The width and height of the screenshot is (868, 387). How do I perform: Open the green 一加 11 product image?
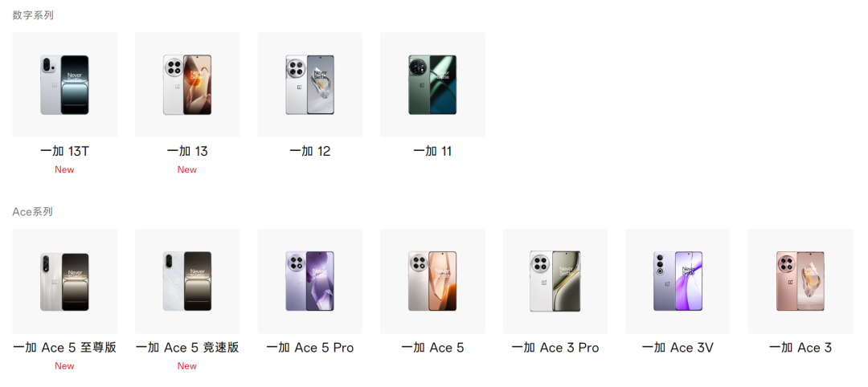pyautogui.click(x=432, y=84)
